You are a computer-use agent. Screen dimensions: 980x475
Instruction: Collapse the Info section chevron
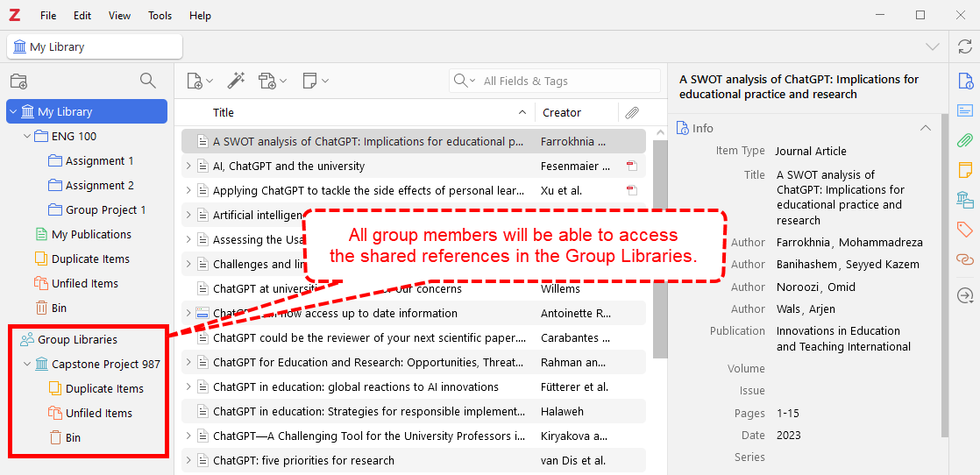tap(925, 128)
